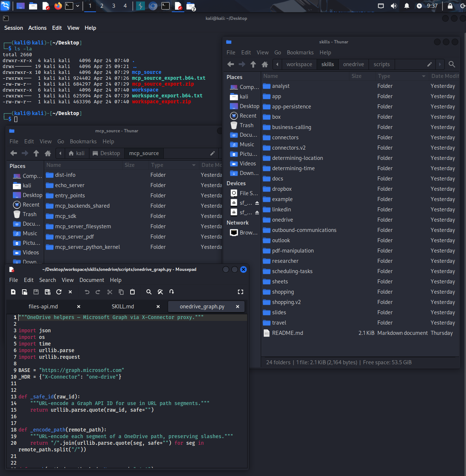
Task: Click the edit-path pencil in mcp_source Thunar
Action: (x=212, y=153)
